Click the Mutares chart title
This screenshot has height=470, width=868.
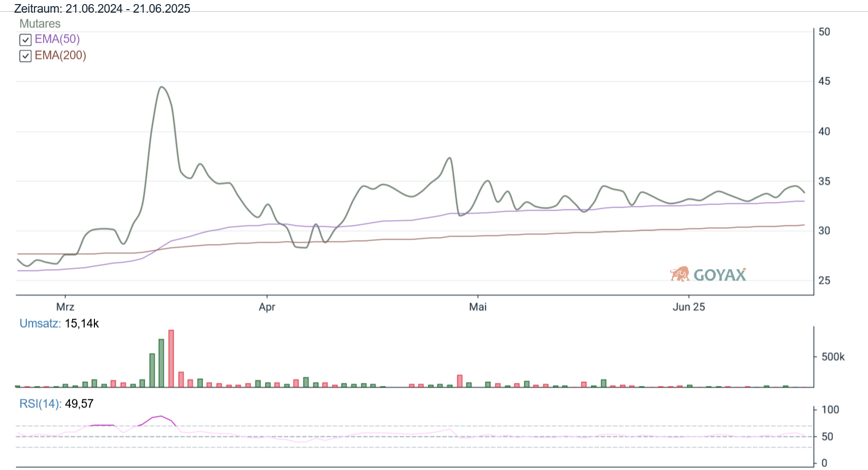point(40,23)
